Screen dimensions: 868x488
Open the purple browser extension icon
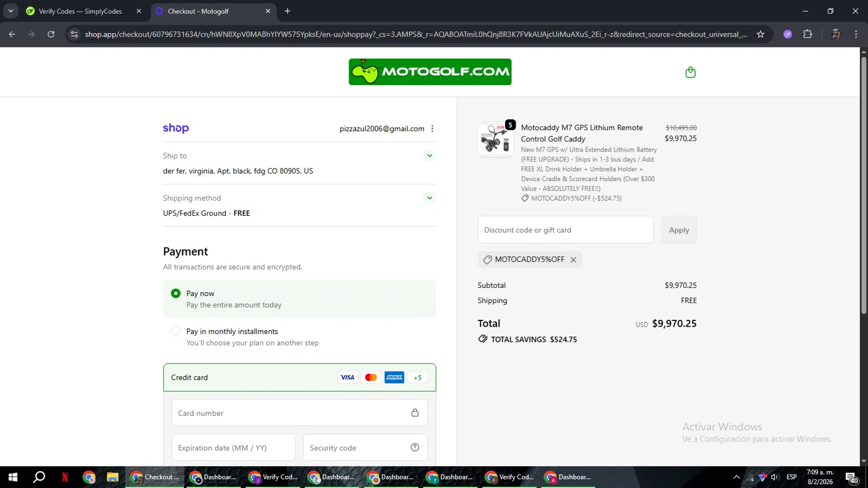788,34
